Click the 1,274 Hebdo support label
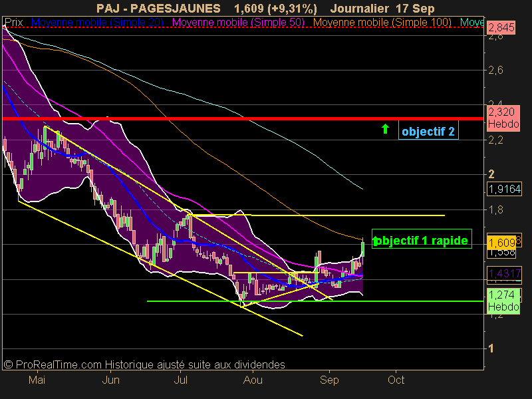 pyautogui.click(x=503, y=301)
